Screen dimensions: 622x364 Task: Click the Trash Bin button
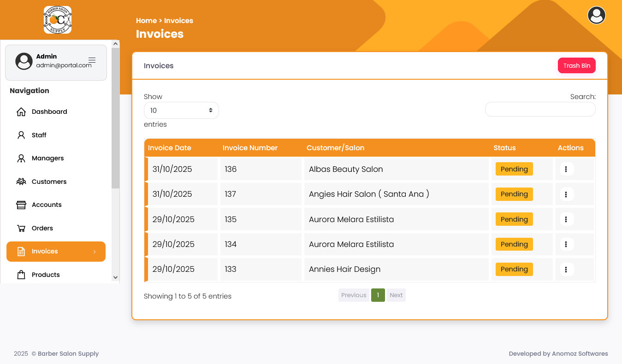tap(576, 66)
